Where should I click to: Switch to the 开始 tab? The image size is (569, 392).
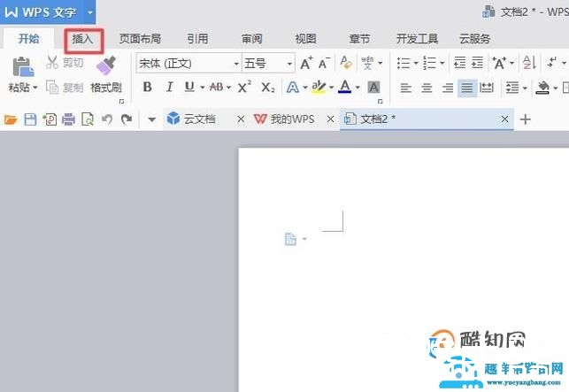tap(28, 38)
